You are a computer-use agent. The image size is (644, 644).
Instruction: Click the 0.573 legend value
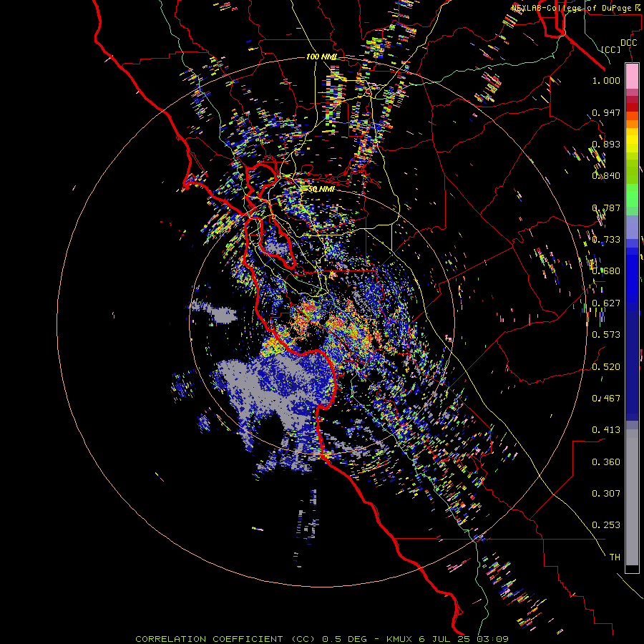(x=606, y=335)
